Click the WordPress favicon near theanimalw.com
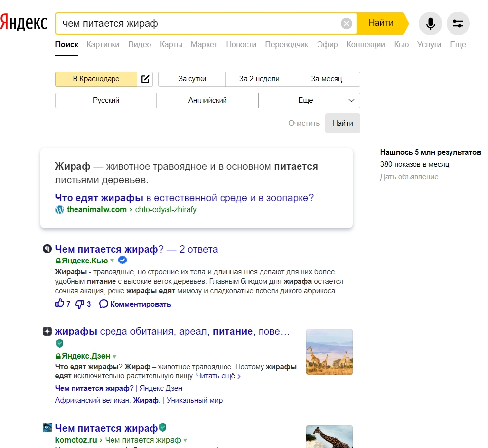 59,210
